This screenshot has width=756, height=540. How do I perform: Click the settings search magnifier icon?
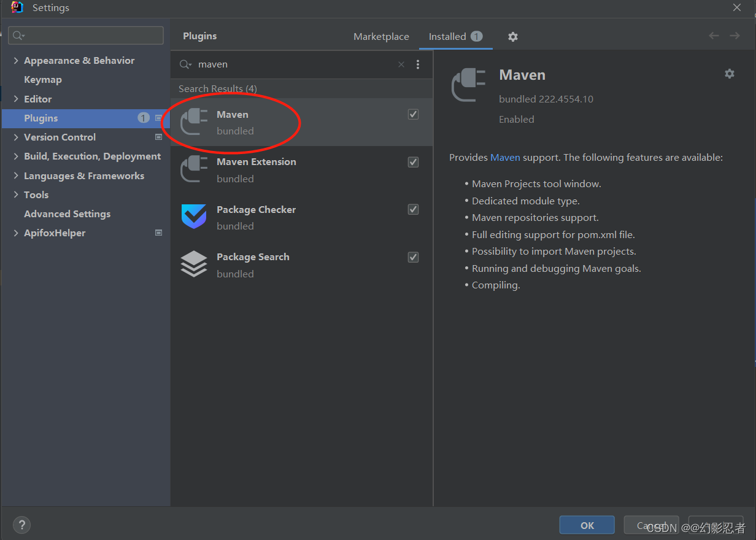pyautogui.click(x=18, y=36)
